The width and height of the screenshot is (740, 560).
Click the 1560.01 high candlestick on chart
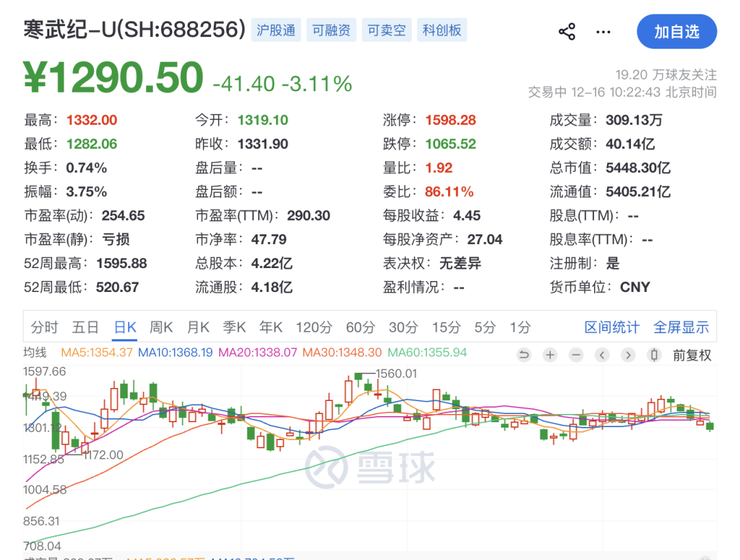coord(358,376)
